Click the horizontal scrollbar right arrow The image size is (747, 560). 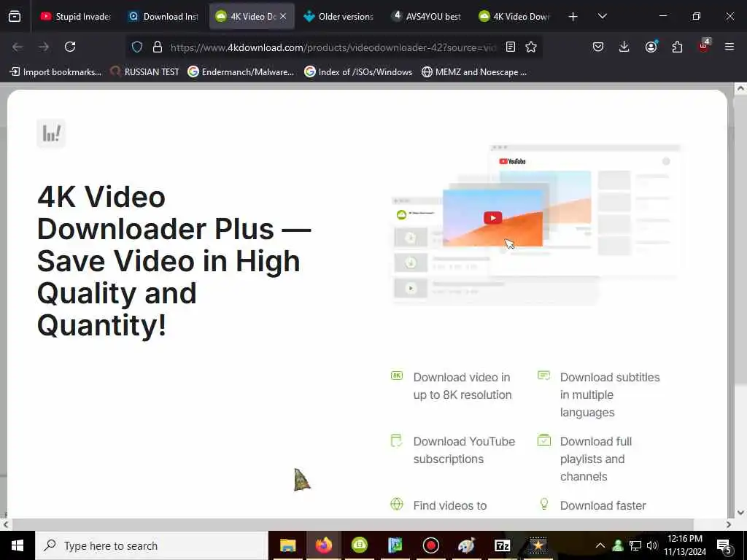[x=729, y=524]
